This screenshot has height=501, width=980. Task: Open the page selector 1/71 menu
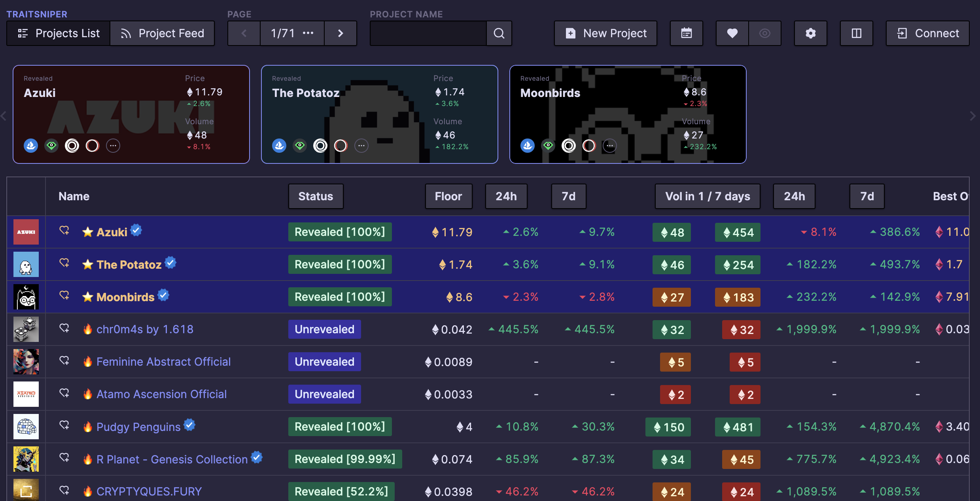coord(292,33)
